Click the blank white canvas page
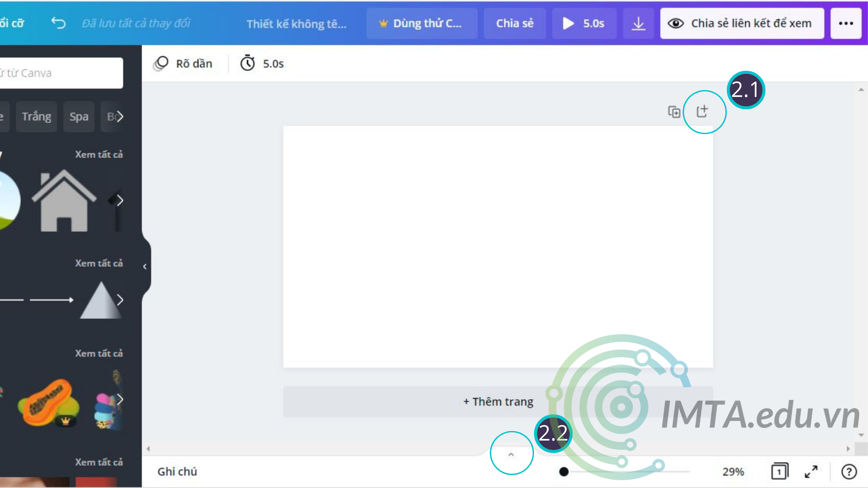This screenshot has height=488, width=868. (498, 247)
